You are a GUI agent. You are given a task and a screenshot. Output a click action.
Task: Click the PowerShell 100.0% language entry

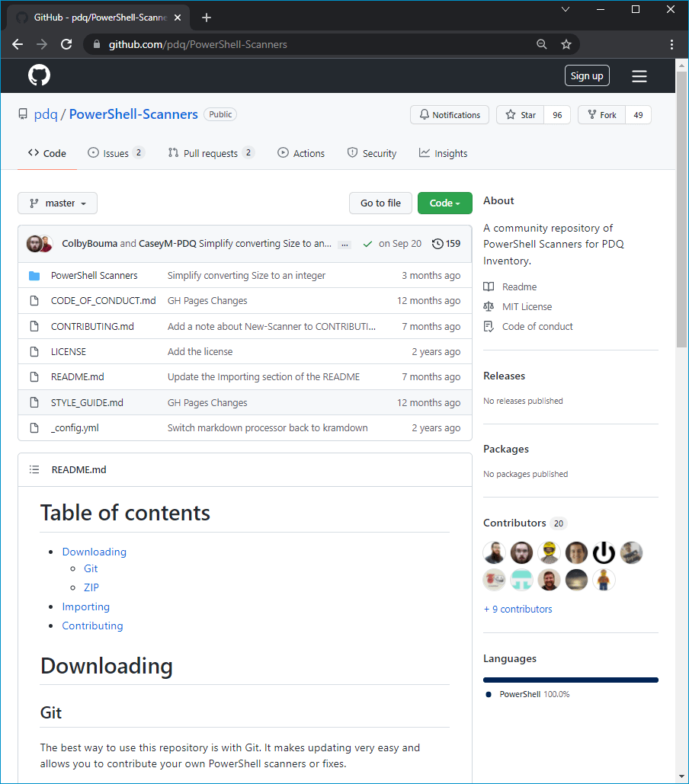coord(528,694)
